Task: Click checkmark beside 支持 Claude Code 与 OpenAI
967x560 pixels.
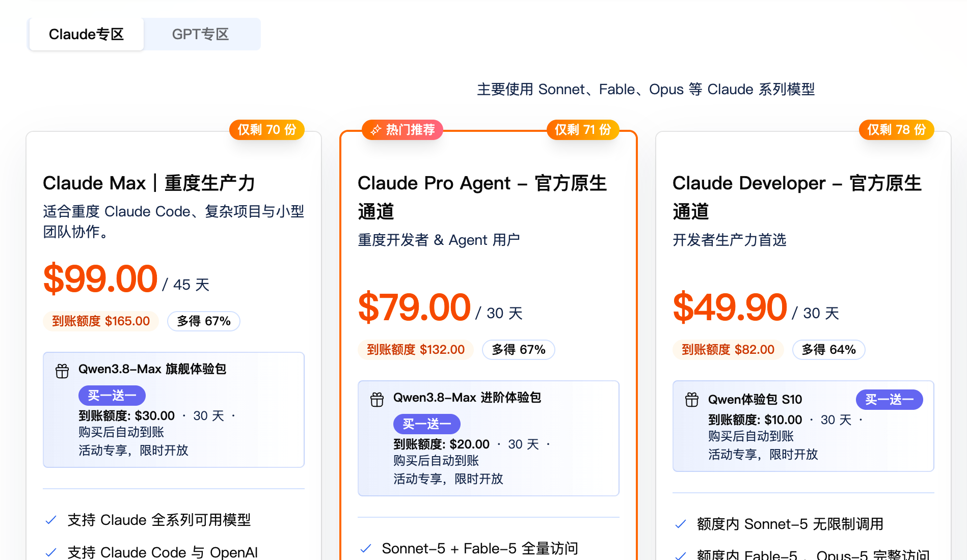Action: pyautogui.click(x=51, y=552)
